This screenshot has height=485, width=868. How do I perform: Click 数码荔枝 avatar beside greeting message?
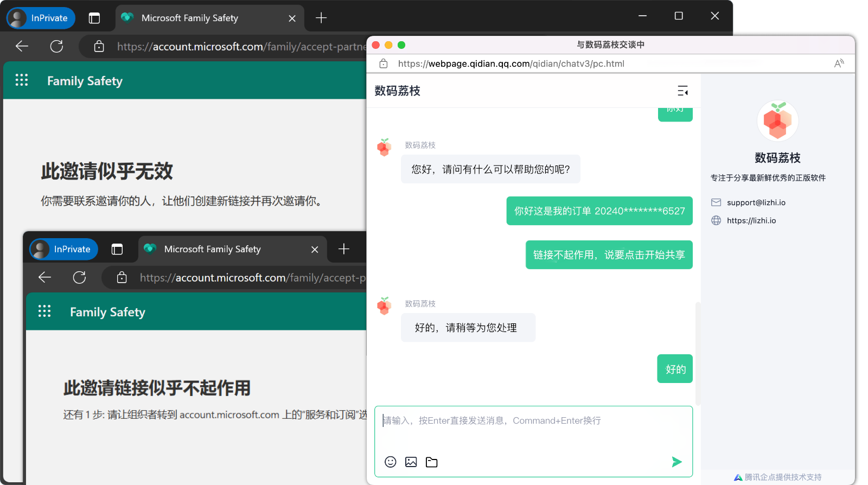click(x=384, y=147)
